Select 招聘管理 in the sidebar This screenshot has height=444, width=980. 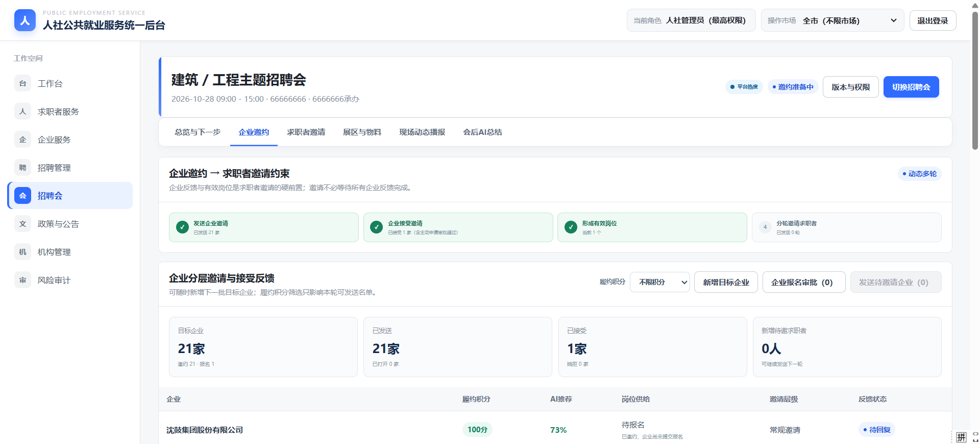point(70,168)
